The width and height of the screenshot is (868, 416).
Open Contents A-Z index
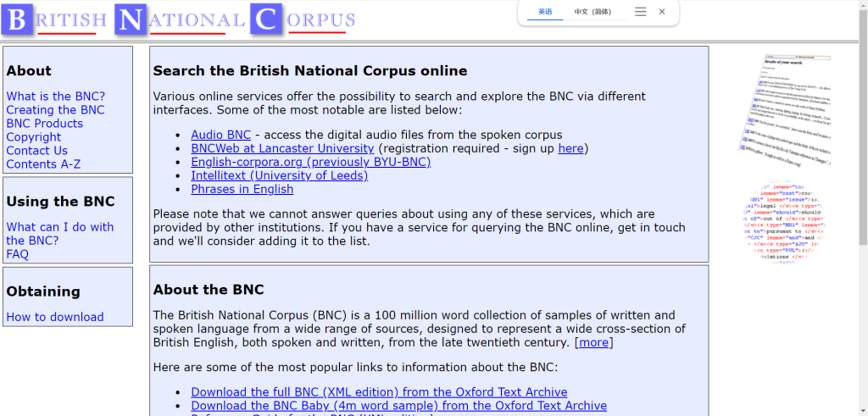pyautogui.click(x=43, y=164)
